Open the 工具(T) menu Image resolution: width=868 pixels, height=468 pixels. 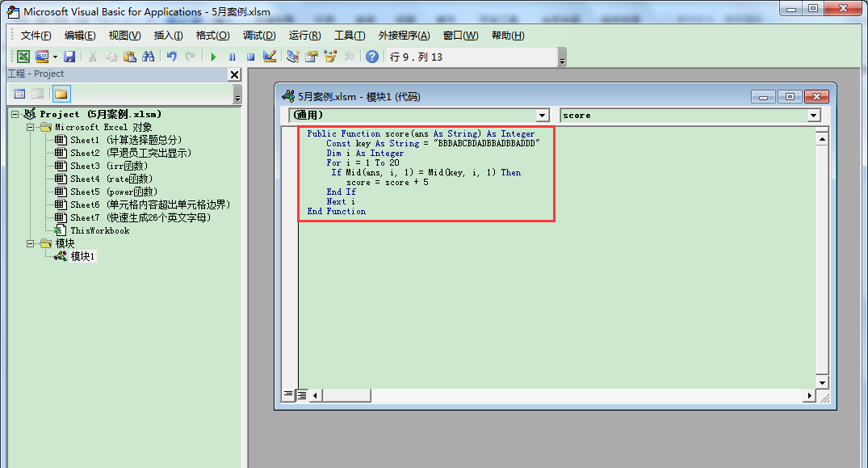(x=350, y=36)
